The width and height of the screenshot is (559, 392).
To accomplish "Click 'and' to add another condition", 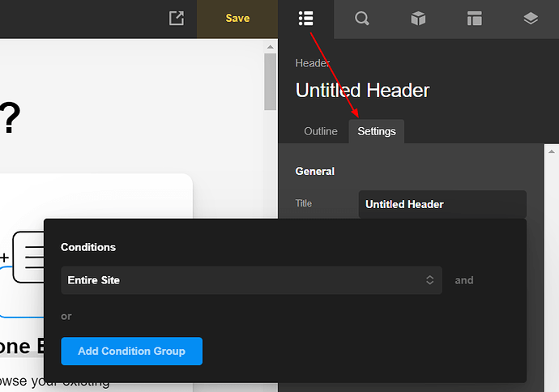I will (x=464, y=280).
